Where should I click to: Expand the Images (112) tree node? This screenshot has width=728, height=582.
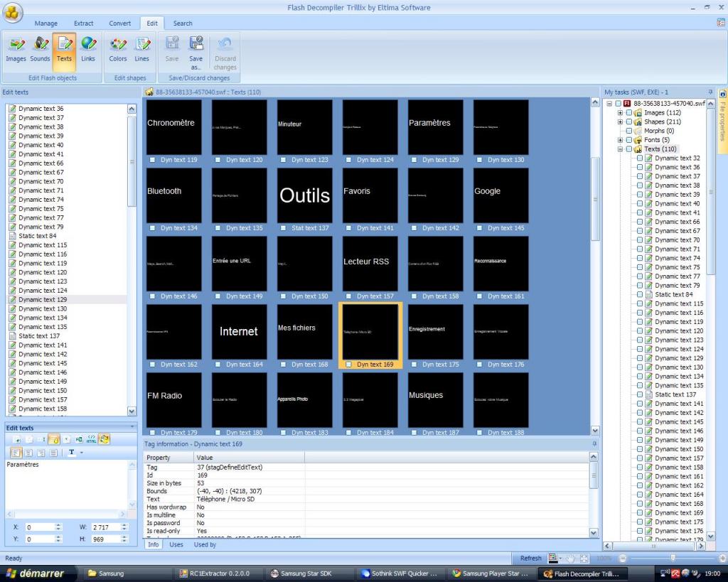620,112
